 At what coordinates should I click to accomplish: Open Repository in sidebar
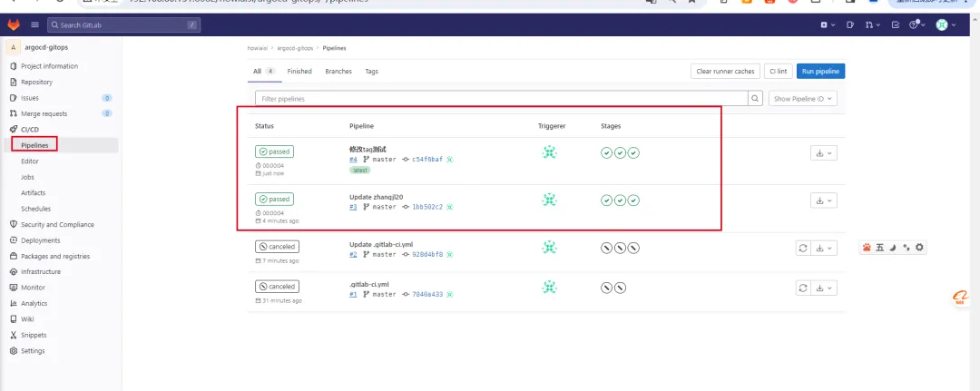(37, 82)
